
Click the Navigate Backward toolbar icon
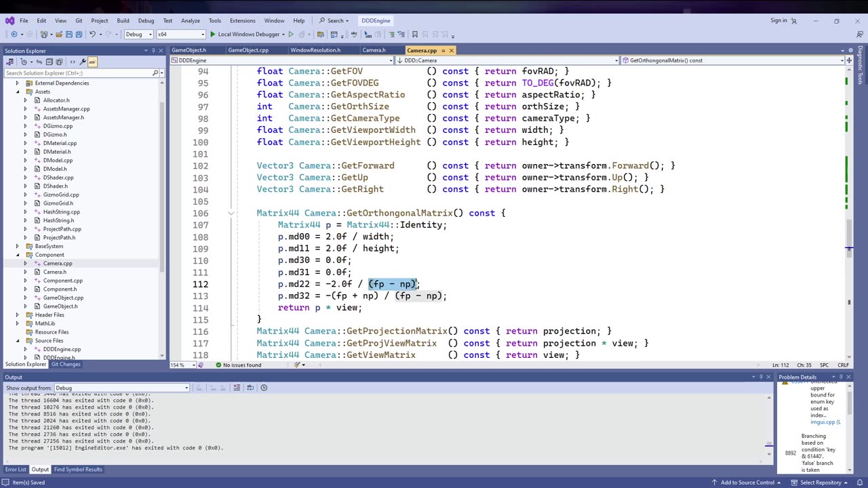[14, 35]
